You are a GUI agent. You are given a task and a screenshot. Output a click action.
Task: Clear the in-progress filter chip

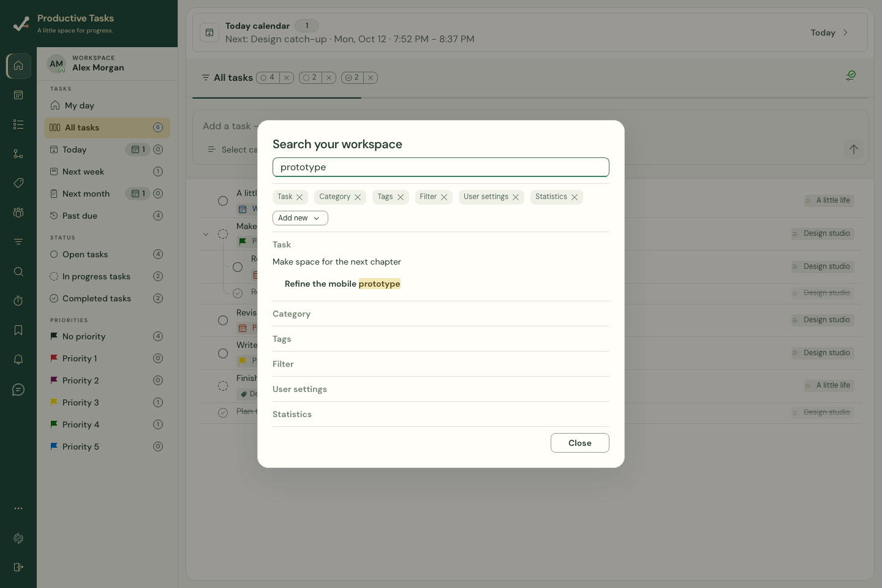329,78
